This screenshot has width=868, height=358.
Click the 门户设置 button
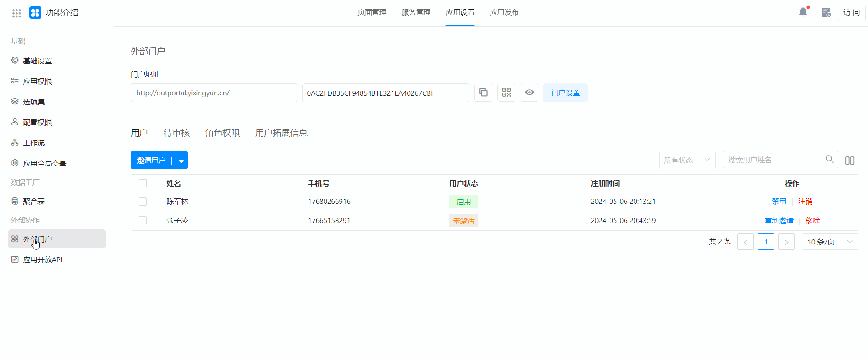565,93
